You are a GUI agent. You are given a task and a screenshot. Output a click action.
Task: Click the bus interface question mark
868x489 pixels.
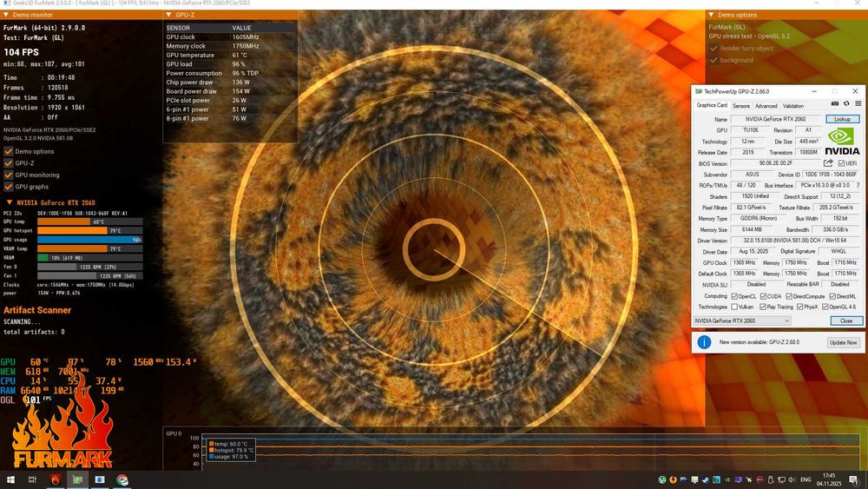858,186
